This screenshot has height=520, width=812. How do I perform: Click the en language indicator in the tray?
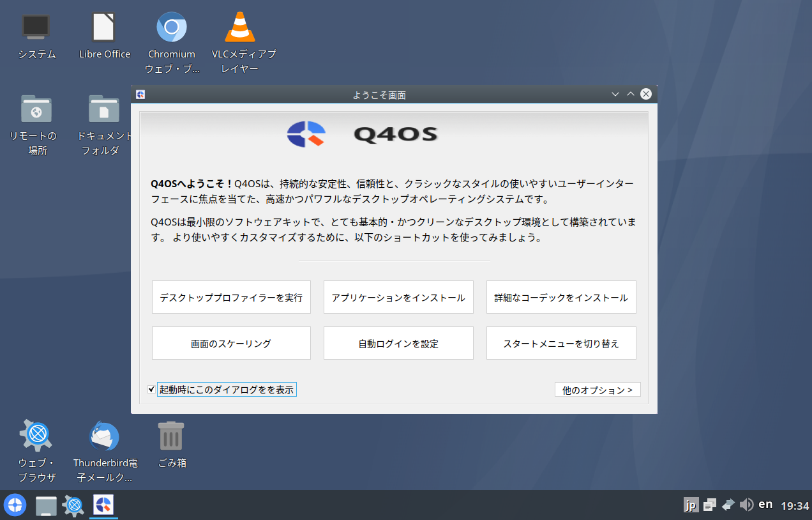[765, 505]
